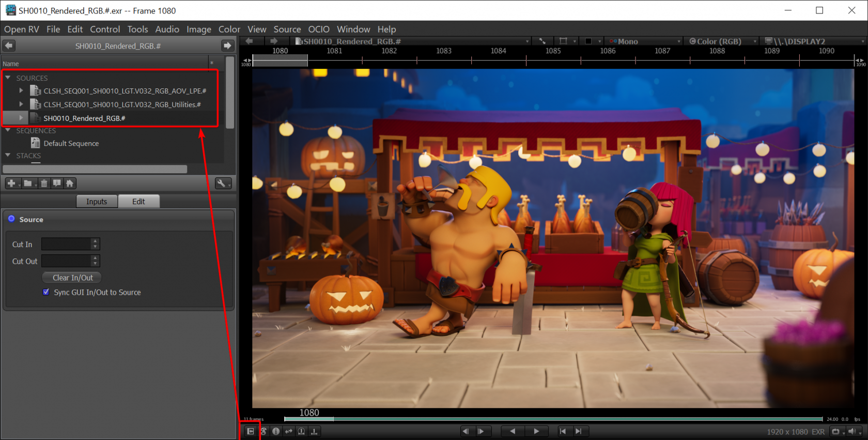Open the Open RV menu

click(x=22, y=29)
